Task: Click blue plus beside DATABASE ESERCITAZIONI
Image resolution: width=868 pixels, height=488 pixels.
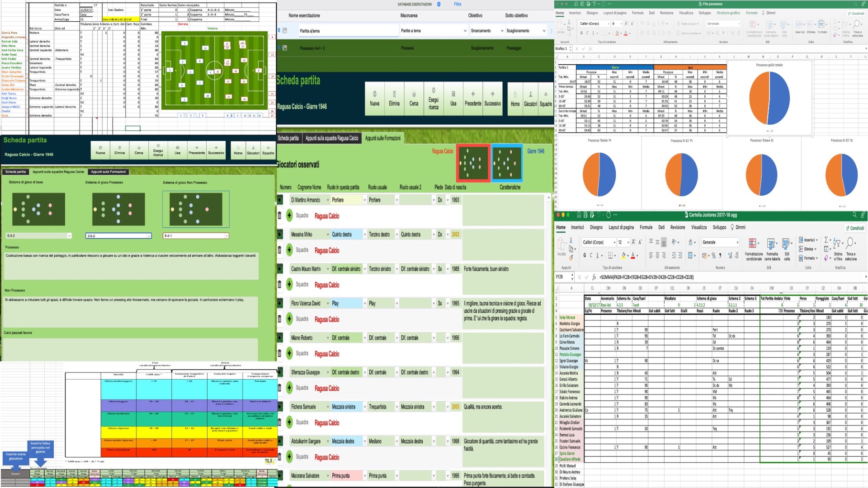Action: point(439,4)
